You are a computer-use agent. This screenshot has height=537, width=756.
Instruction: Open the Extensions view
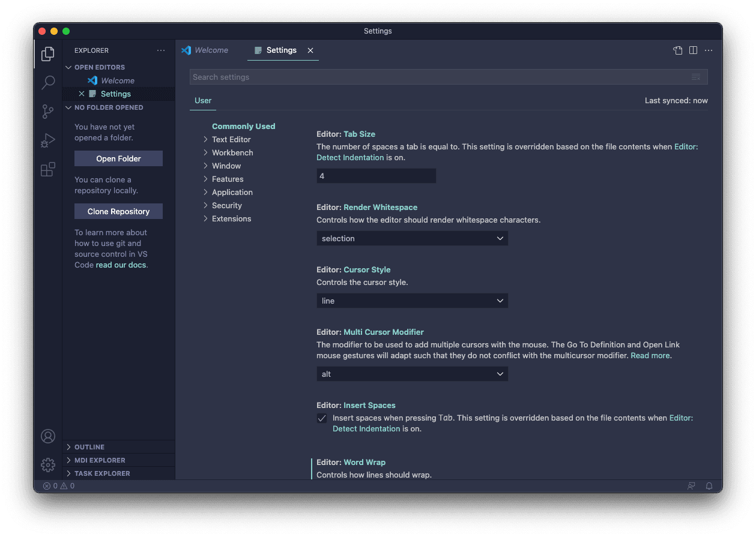click(48, 169)
